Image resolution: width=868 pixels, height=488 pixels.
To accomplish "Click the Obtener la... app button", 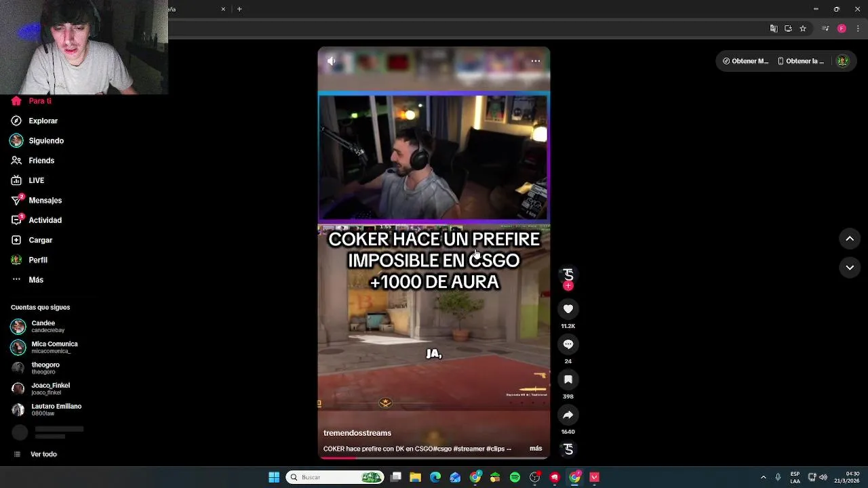I will tap(801, 61).
